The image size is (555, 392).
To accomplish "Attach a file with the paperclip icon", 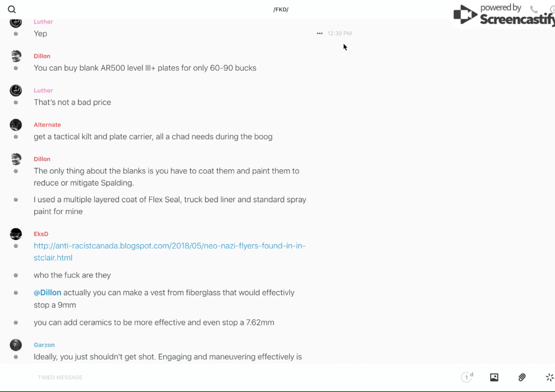I will click(522, 377).
